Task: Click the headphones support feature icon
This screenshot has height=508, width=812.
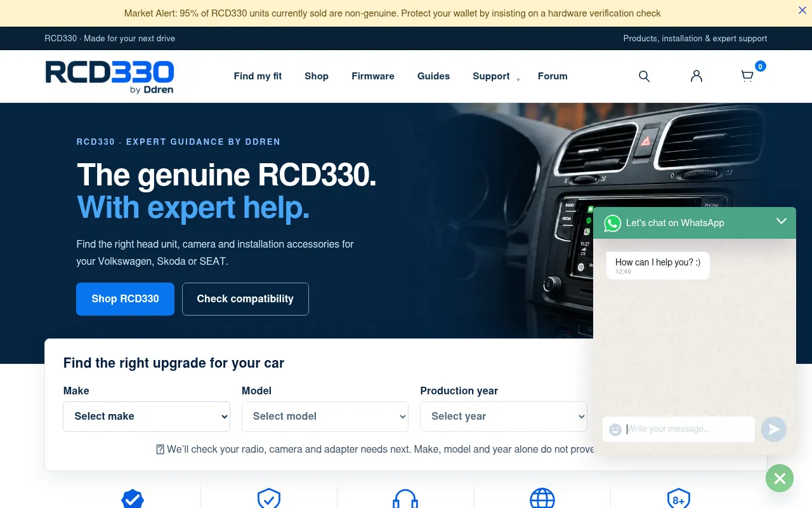Action: [405, 499]
